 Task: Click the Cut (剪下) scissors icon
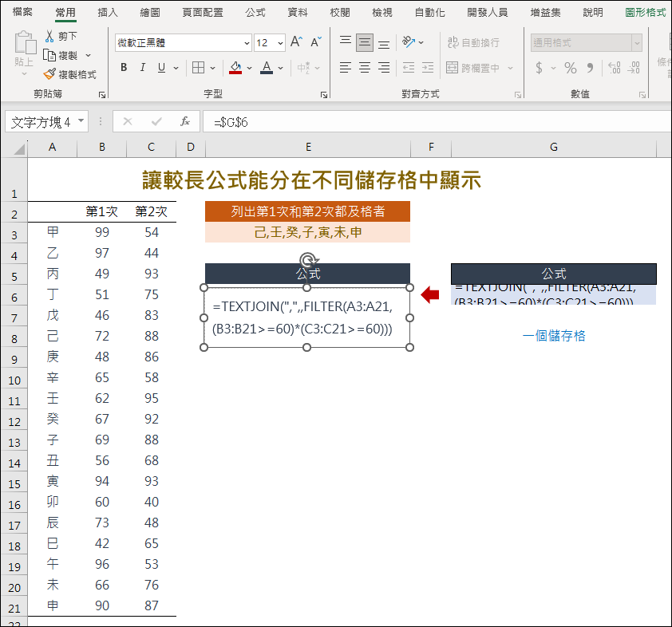click(49, 36)
